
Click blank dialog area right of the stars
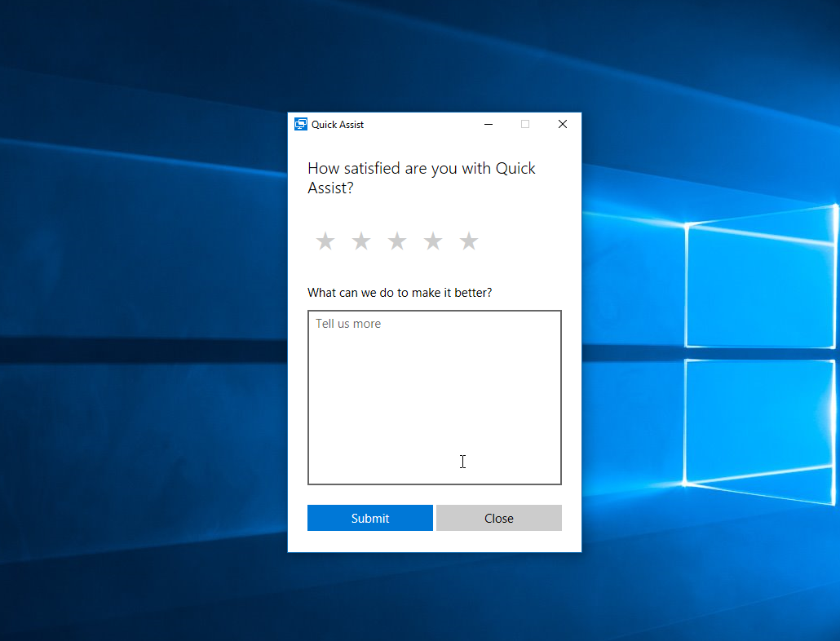[530, 241]
